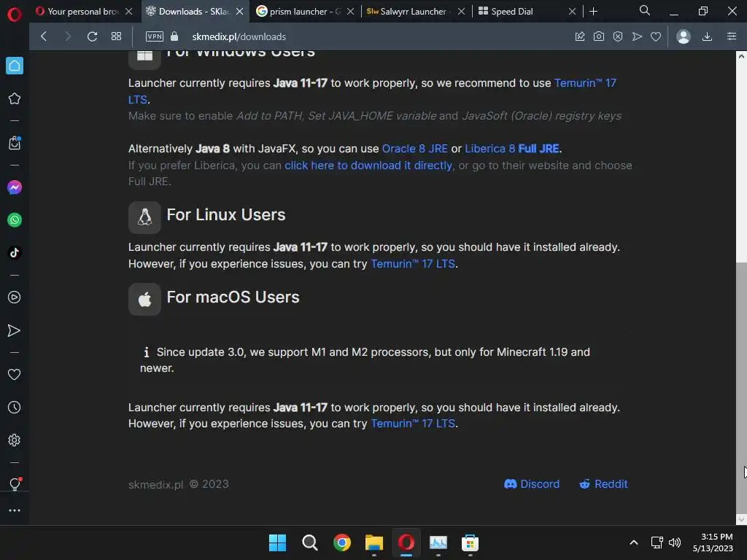Open WhatsApp in the sidebar
This screenshot has width=747, height=560.
pos(15,220)
